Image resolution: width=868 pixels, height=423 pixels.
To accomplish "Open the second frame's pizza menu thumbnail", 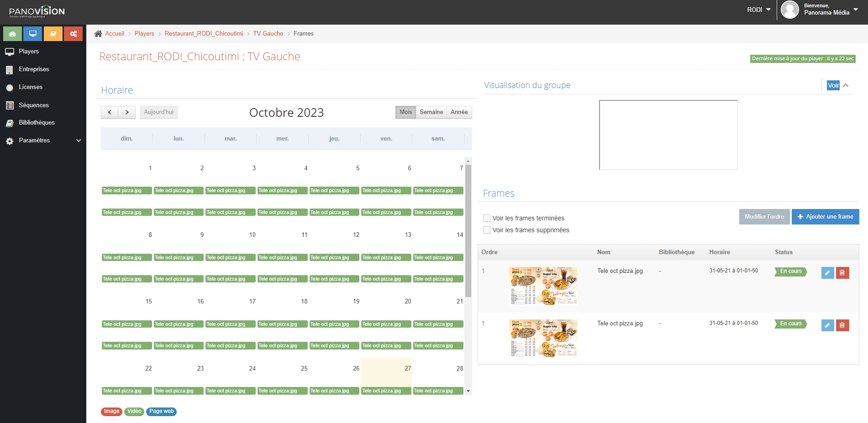I will tap(543, 338).
